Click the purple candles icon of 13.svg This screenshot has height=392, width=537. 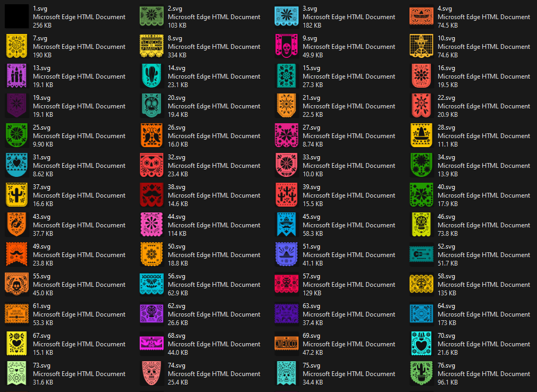16,75
